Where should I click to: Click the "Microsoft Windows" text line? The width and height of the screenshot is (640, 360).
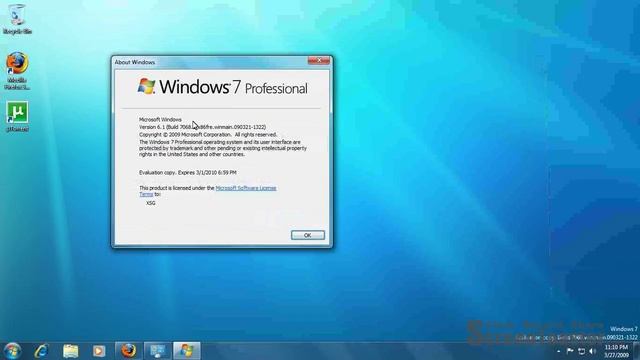(x=160, y=120)
